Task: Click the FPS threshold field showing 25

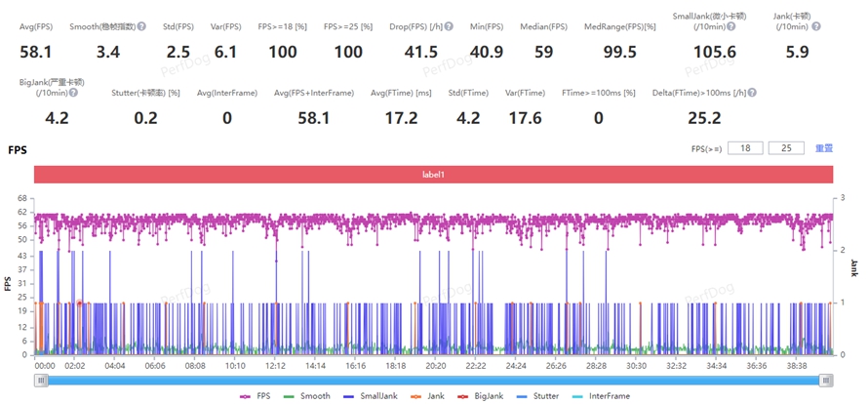Action: (x=786, y=148)
